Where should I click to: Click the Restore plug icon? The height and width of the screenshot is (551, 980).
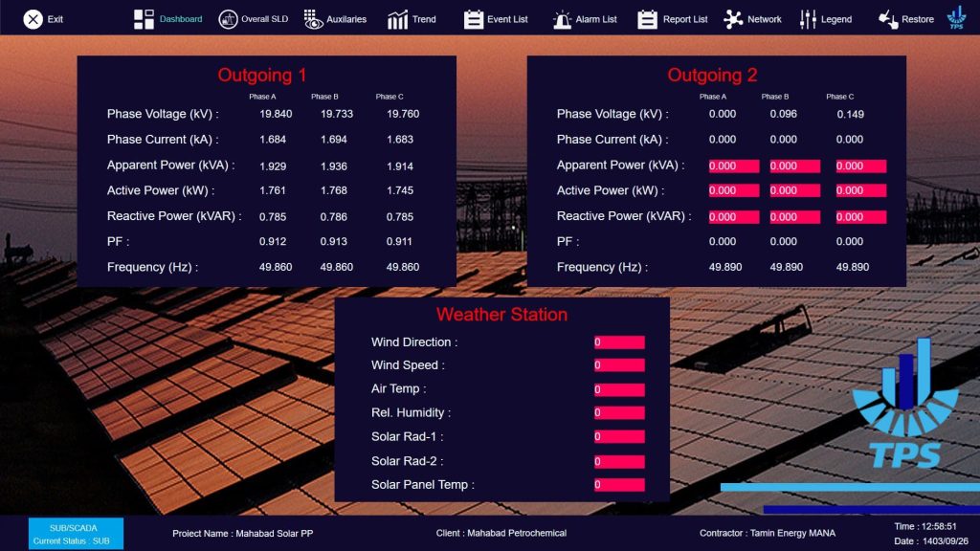(888, 19)
